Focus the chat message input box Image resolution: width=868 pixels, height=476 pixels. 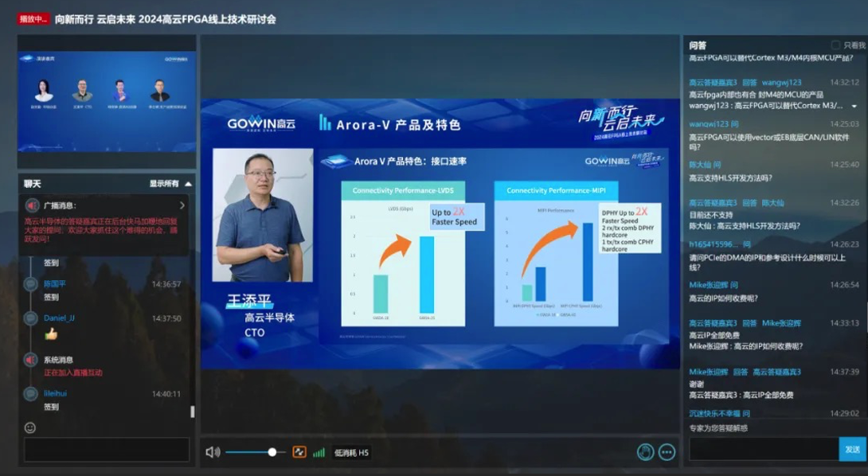point(106,450)
